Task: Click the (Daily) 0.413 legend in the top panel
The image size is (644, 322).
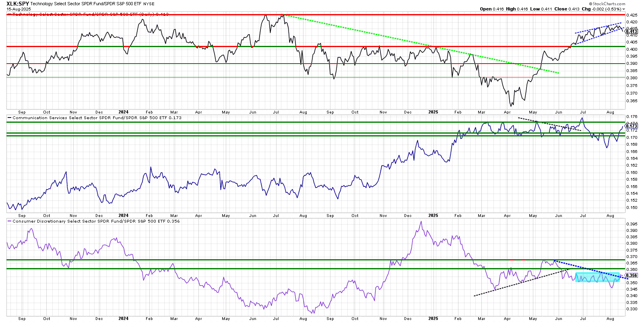Action: pos(154,14)
